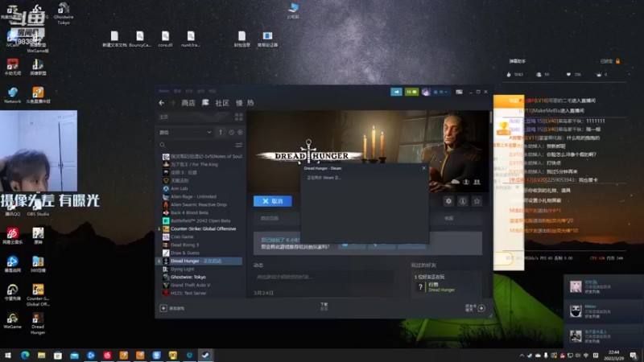The height and width of the screenshot is (362, 644).
Task: Click the sort arrow button in library sidebar
Action: [221, 132]
